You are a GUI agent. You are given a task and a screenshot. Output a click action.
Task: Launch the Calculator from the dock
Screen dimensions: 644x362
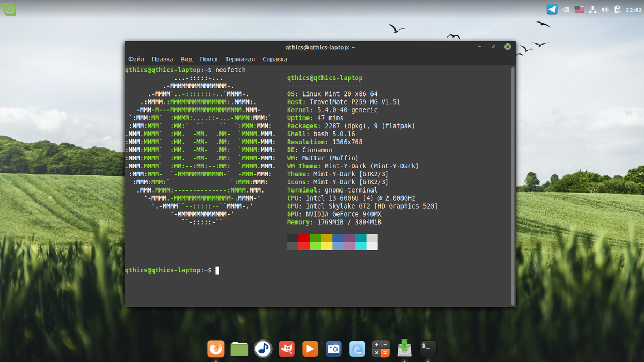point(381,349)
